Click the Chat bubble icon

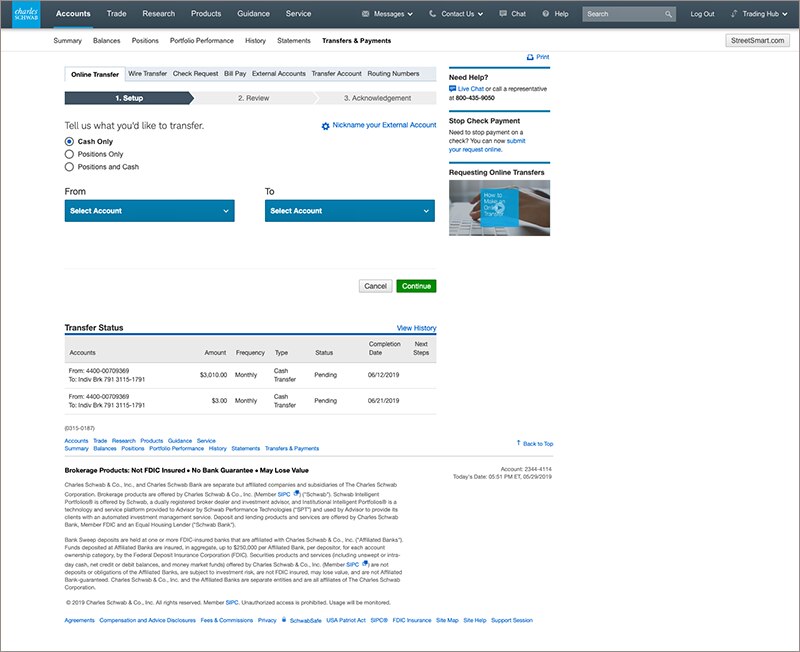(503, 14)
